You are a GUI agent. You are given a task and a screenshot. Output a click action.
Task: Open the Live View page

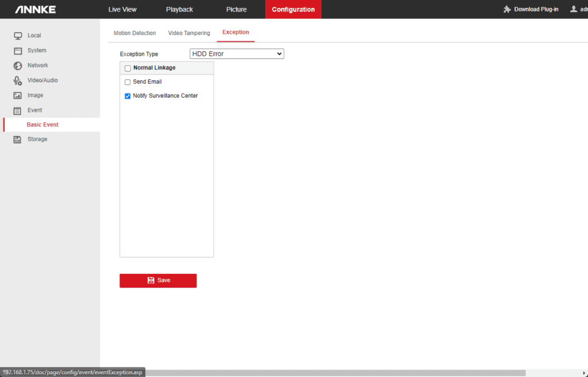pyautogui.click(x=122, y=9)
